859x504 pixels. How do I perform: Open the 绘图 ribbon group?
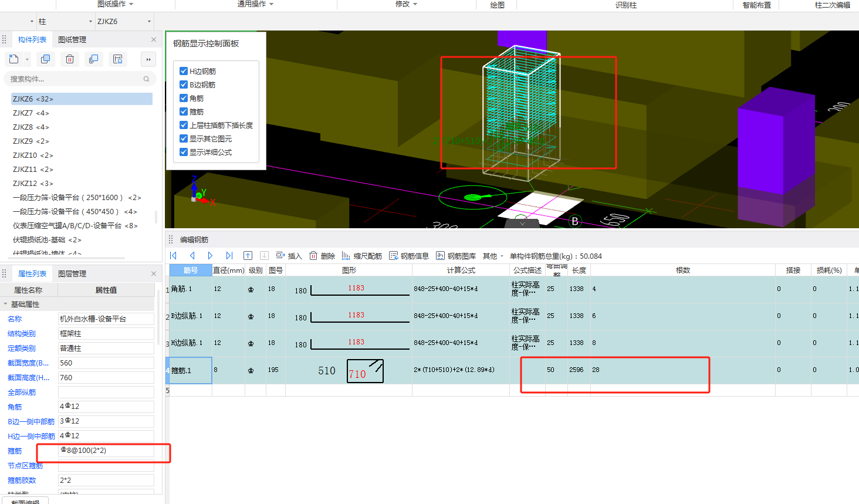(x=497, y=5)
